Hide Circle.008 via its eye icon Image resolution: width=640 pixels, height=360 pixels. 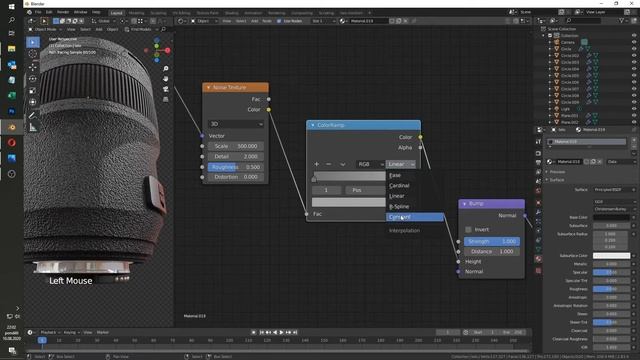click(634, 96)
